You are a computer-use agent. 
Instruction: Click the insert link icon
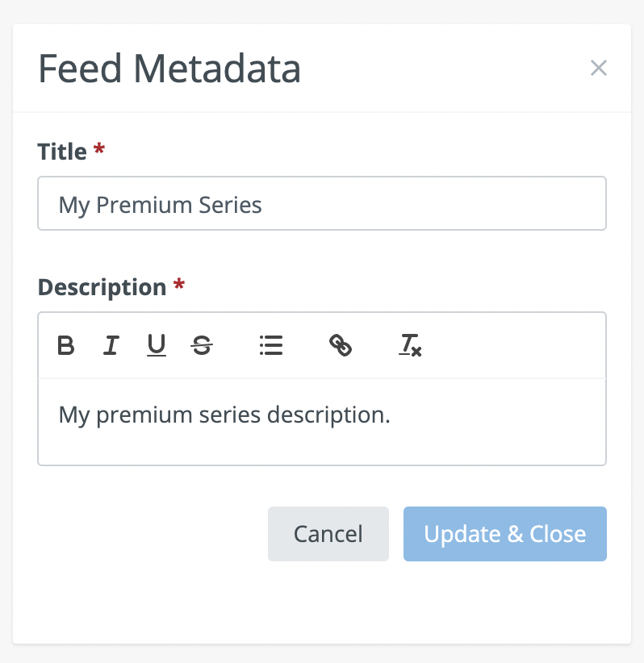click(x=341, y=346)
